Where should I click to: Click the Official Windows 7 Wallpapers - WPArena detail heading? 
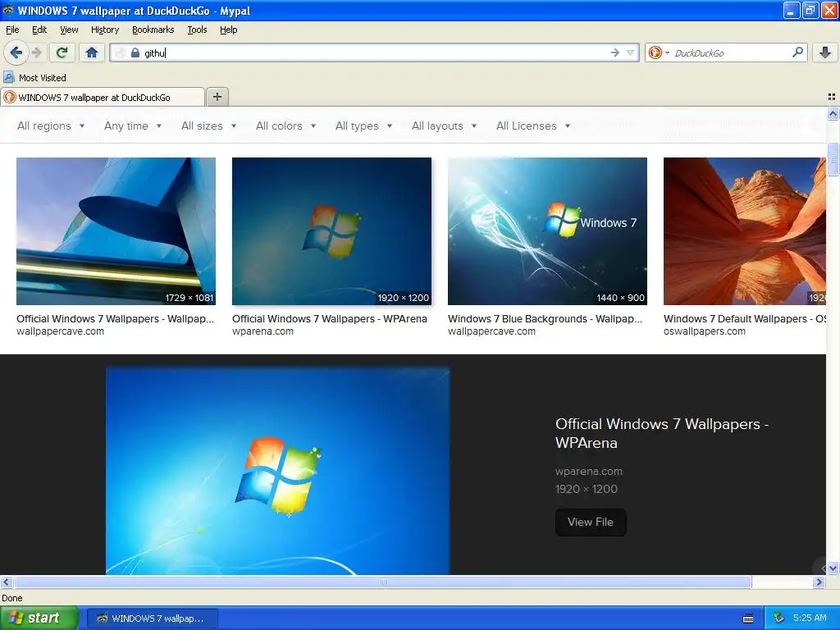(662, 433)
